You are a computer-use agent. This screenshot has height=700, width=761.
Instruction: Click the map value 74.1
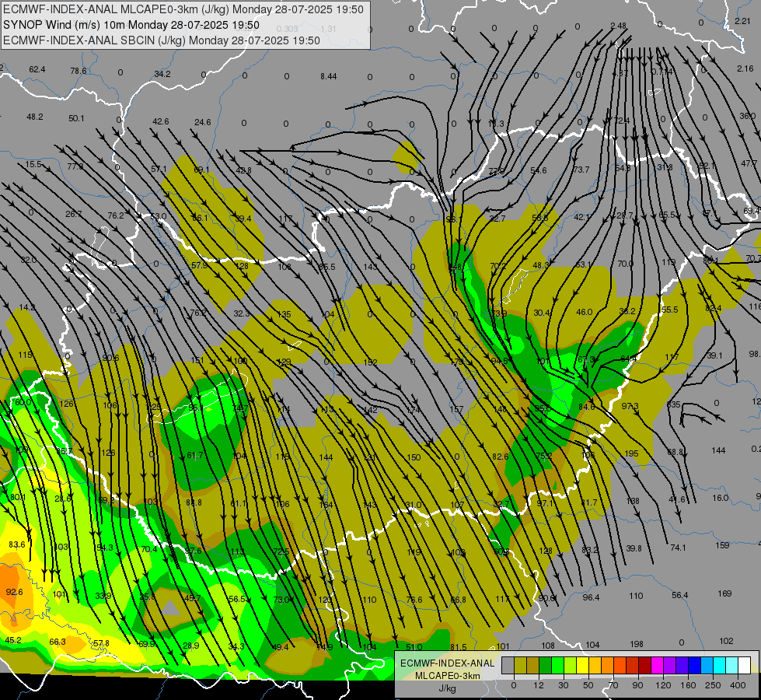[678, 548]
